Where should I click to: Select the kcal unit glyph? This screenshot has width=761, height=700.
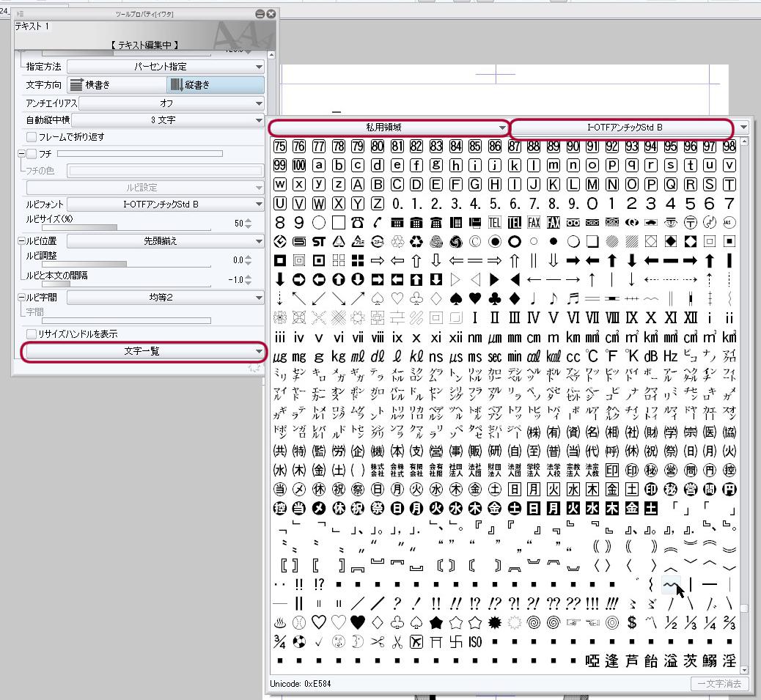click(x=554, y=356)
